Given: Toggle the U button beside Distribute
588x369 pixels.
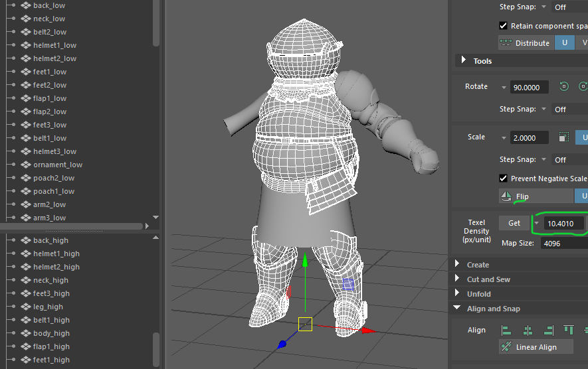Looking at the screenshot, I should [x=565, y=43].
